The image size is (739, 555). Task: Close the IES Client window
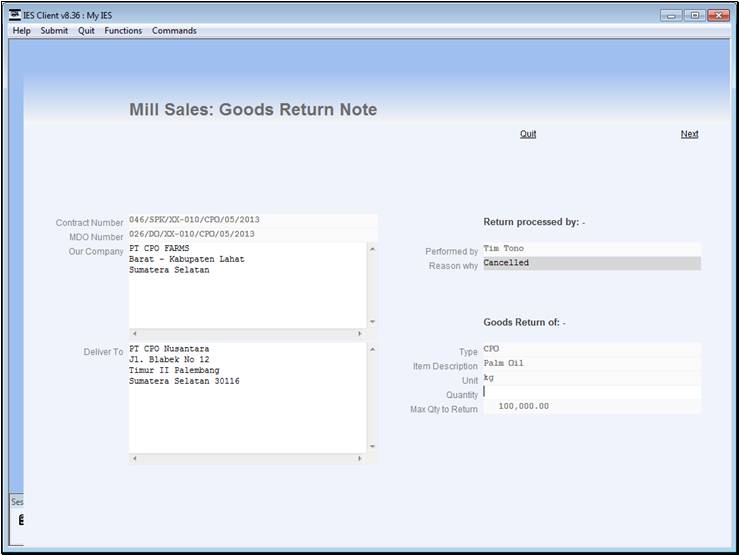pos(718,16)
